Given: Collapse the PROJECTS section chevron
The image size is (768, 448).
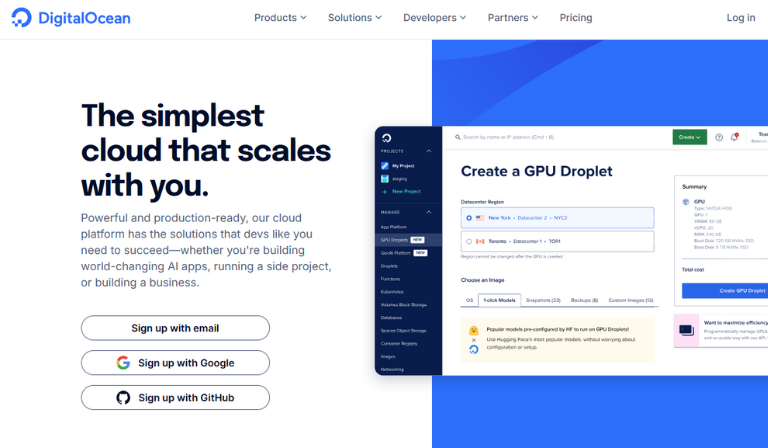Looking at the screenshot, I should pyautogui.click(x=429, y=151).
